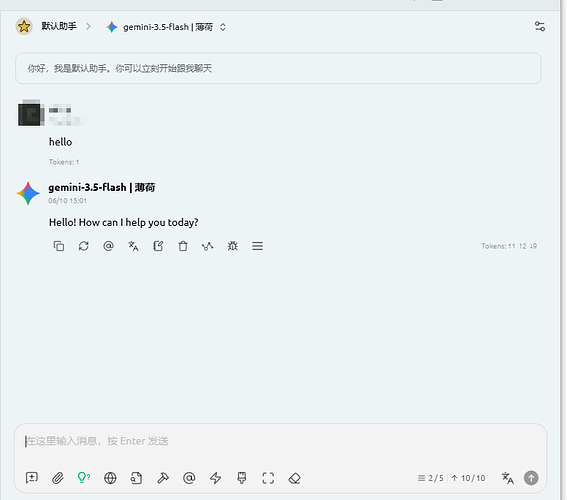Toggle web search globe in input bar
Screen dimensions: 567x500
tap(110, 478)
